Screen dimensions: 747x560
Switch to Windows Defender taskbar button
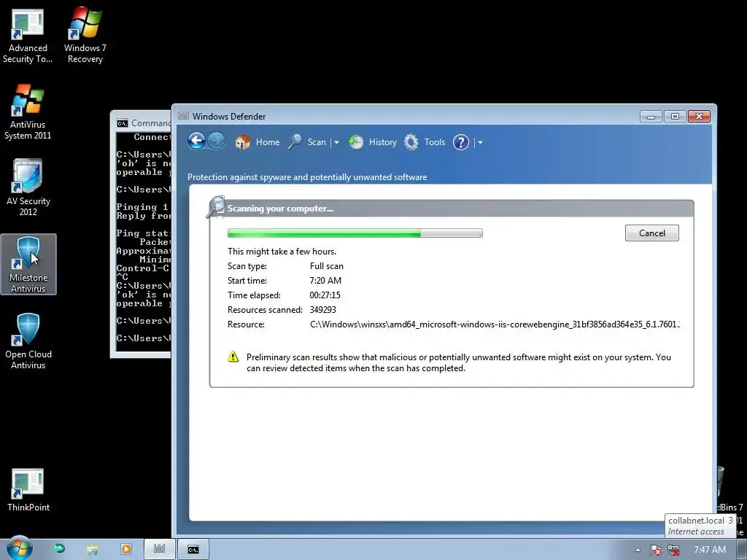point(160,549)
